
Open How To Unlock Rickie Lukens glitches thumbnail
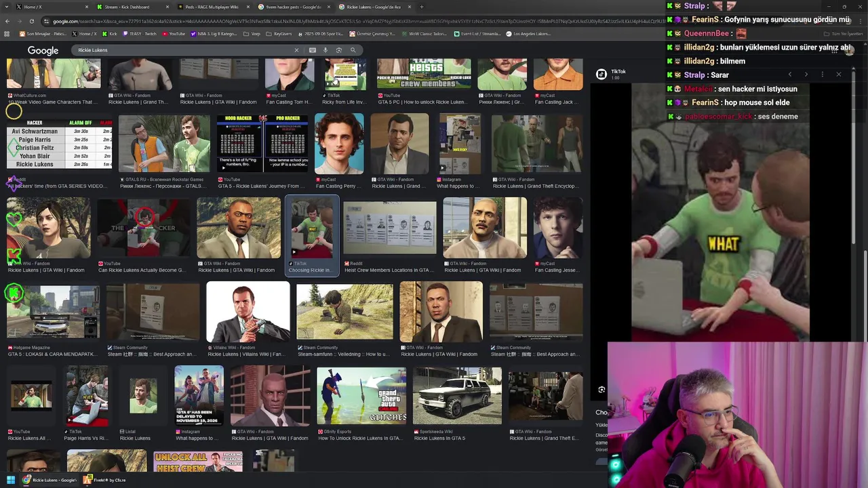[x=361, y=396]
